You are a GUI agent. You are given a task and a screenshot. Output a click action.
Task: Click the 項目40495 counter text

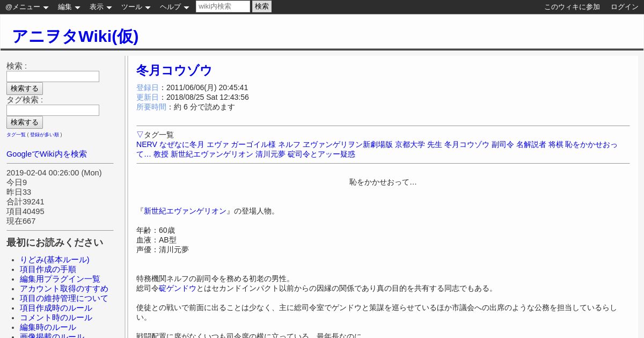pyautogui.click(x=25, y=211)
